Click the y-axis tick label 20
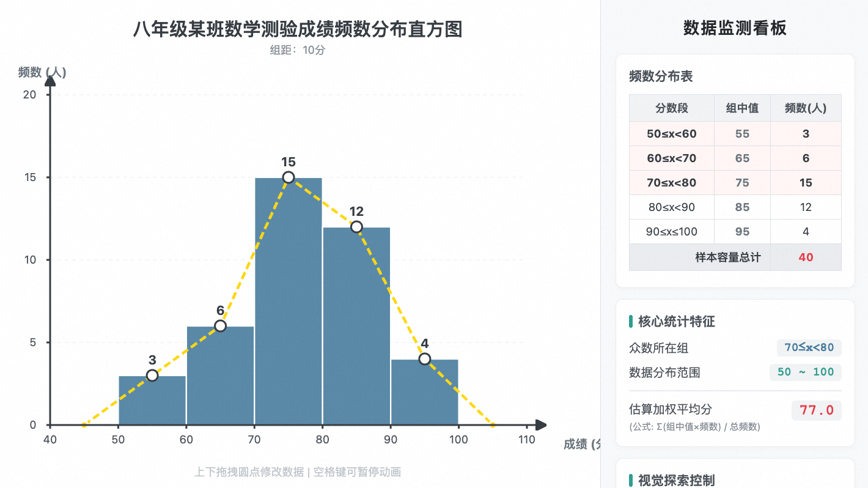This screenshot has height=488, width=868. (29, 95)
